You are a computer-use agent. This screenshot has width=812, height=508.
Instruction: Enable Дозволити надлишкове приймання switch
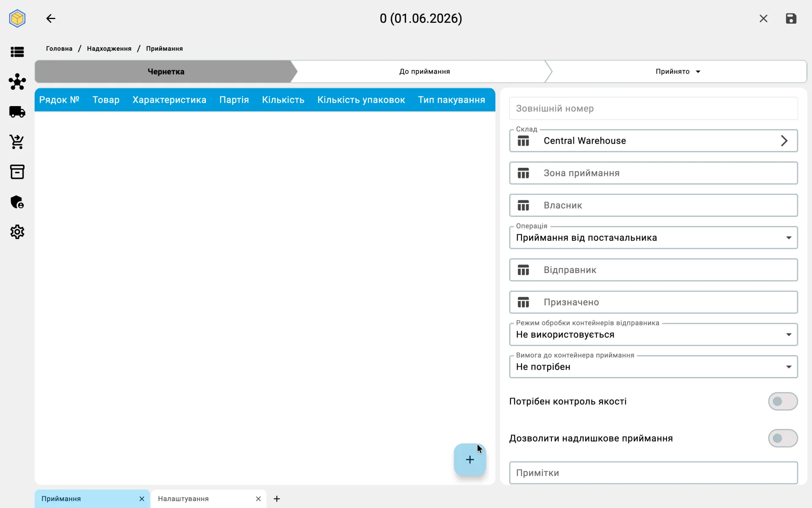[783, 438]
